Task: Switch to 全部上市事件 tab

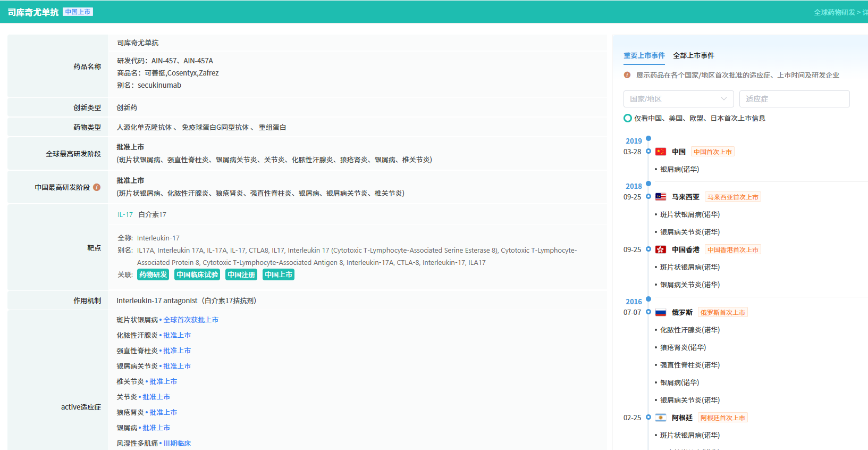Action: 694,55
